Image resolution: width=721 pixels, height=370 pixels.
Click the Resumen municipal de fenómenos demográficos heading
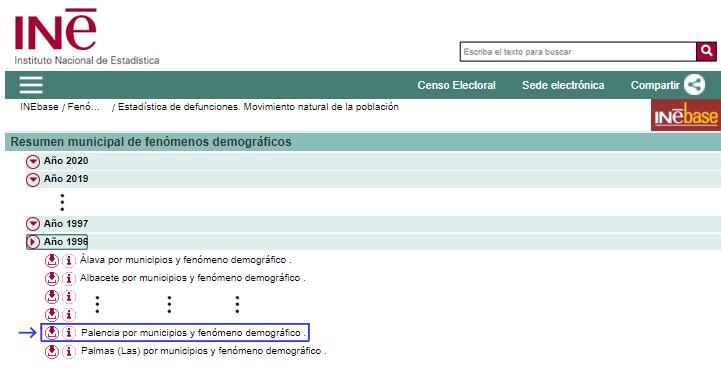(151, 142)
